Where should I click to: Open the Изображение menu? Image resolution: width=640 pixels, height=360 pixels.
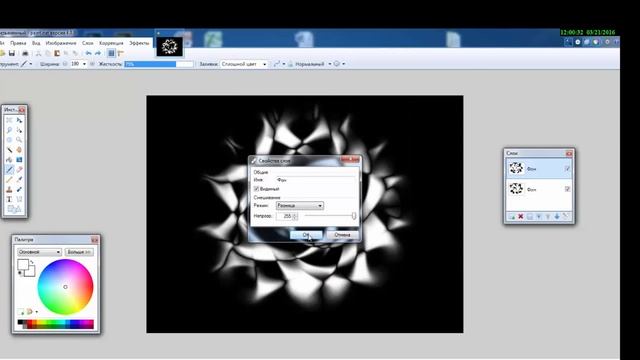[x=61, y=43]
